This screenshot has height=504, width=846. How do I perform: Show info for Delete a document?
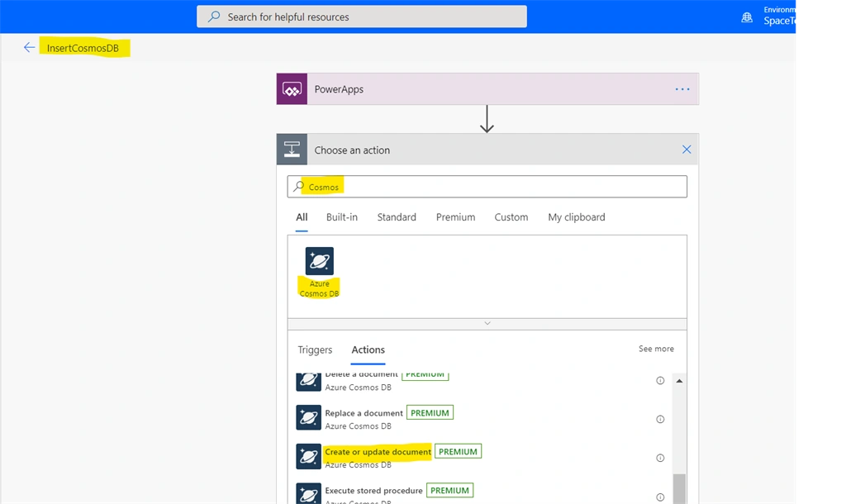(x=660, y=380)
